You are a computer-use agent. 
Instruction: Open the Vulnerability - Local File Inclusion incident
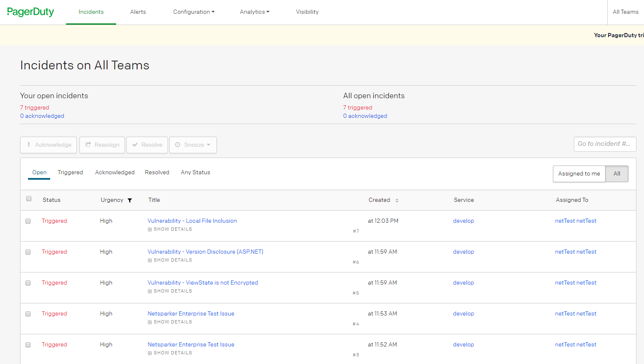(192, 221)
